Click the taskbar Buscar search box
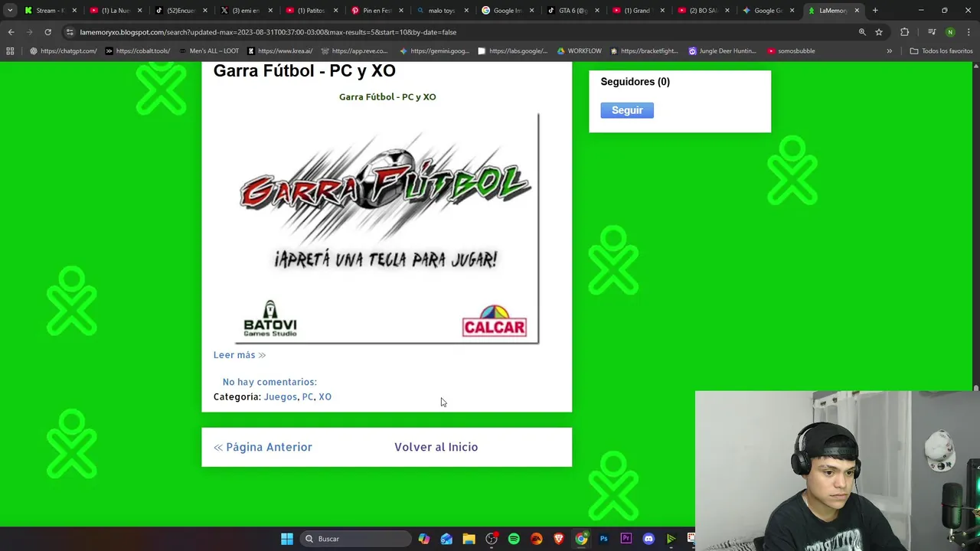The width and height of the screenshot is (980, 551). tap(356, 539)
